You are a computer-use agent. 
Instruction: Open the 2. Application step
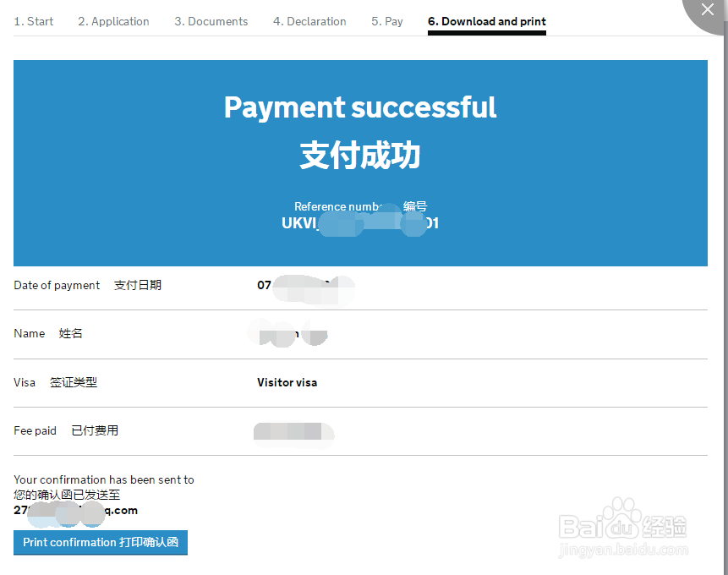pos(113,21)
